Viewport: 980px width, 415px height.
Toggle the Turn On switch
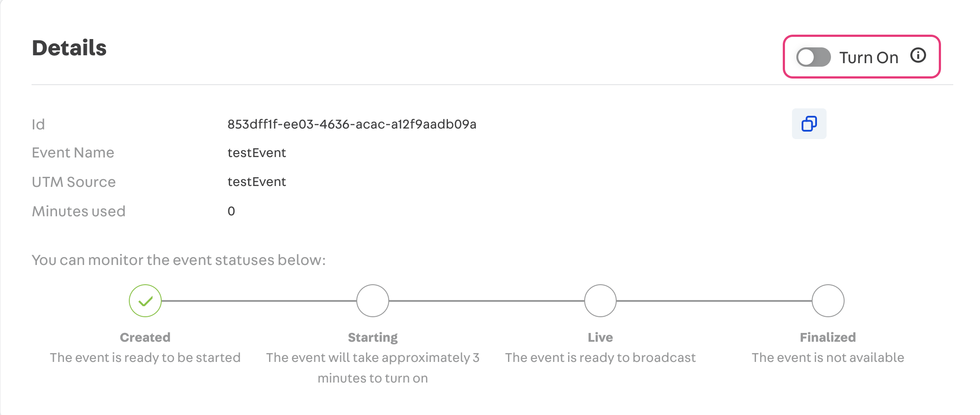(813, 57)
